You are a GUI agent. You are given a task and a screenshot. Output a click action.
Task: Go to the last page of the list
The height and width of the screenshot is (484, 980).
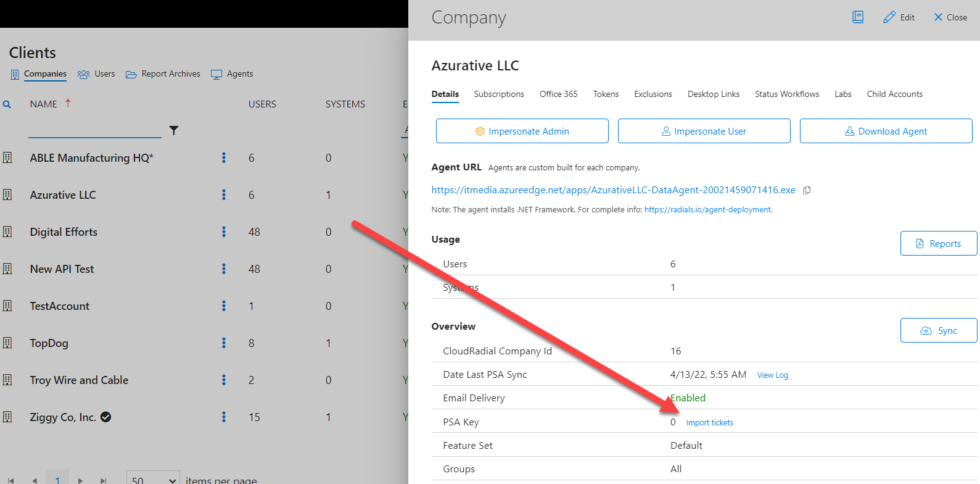pos(104,480)
